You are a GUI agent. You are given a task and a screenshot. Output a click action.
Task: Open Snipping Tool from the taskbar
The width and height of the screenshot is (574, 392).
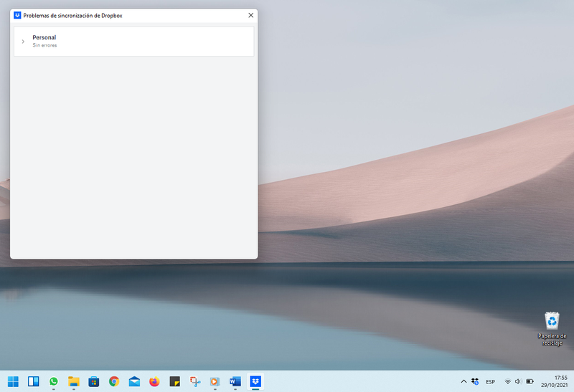coord(194,381)
